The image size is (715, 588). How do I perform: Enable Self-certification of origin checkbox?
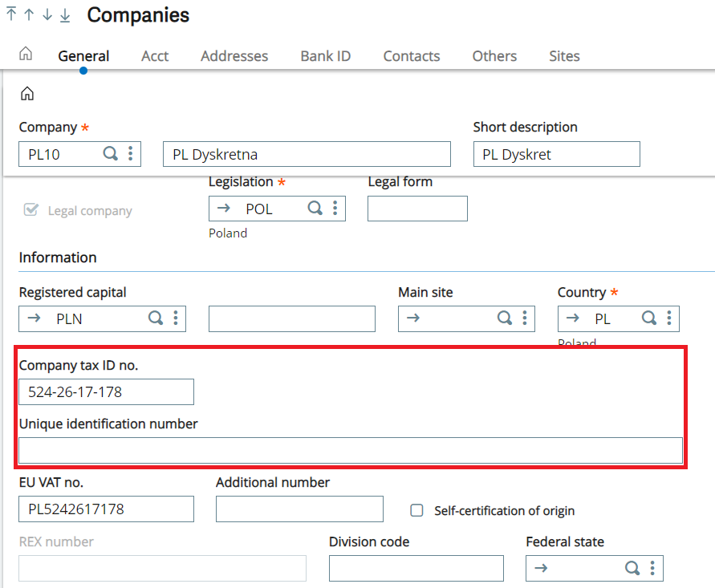416,510
